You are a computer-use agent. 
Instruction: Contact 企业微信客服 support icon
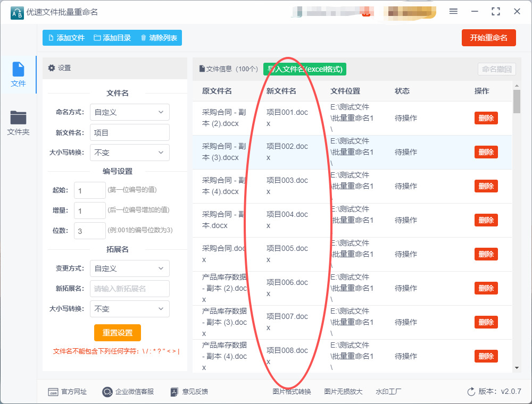[107, 392]
